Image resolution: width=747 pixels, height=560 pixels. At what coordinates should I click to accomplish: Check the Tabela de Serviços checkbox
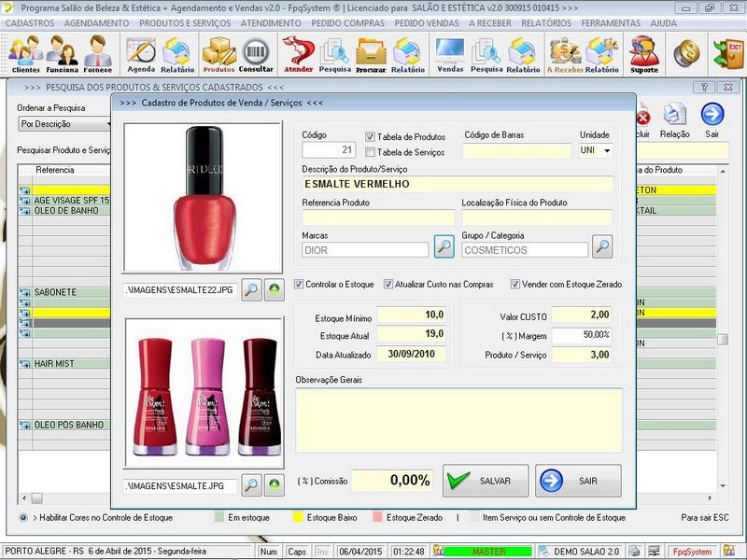(371, 152)
